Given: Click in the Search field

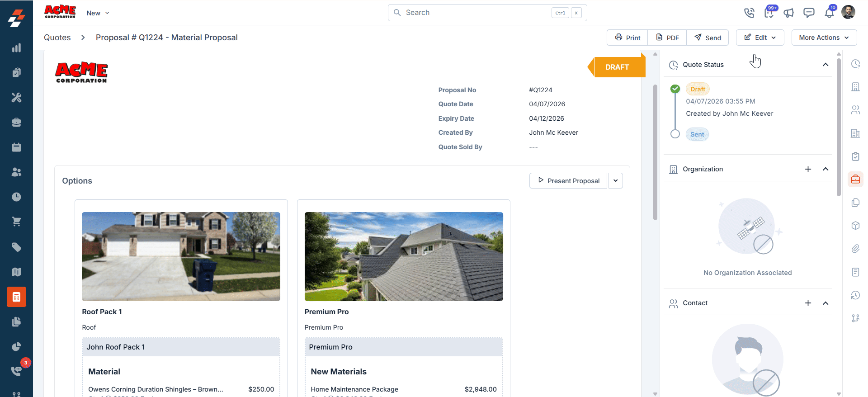Looking at the screenshot, I should (487, 13).
